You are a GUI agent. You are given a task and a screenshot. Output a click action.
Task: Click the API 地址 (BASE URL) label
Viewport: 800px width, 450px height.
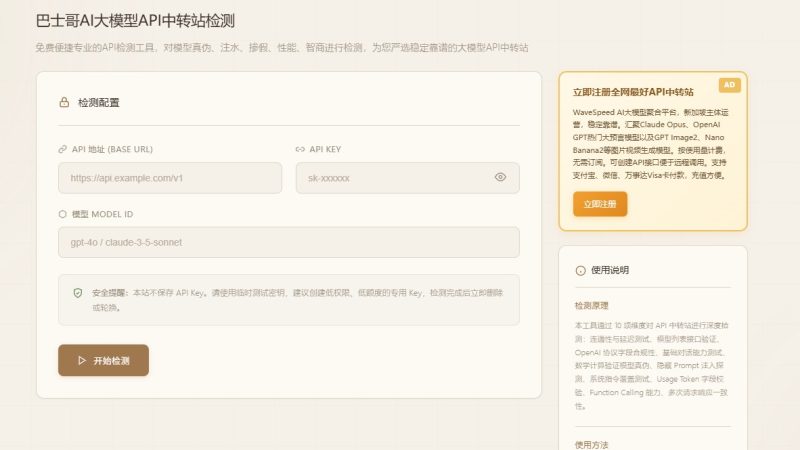[x=112, y=149]
